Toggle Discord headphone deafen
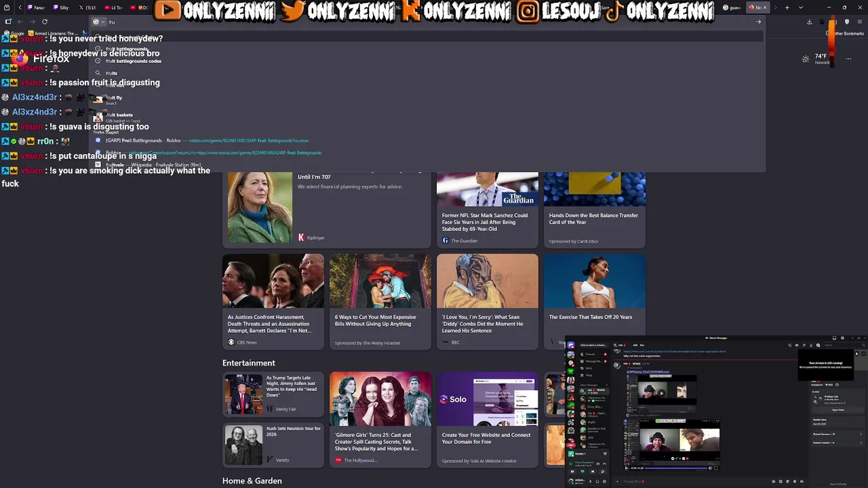Viewport: 868px width, 488px height. [x=597, y=481]
